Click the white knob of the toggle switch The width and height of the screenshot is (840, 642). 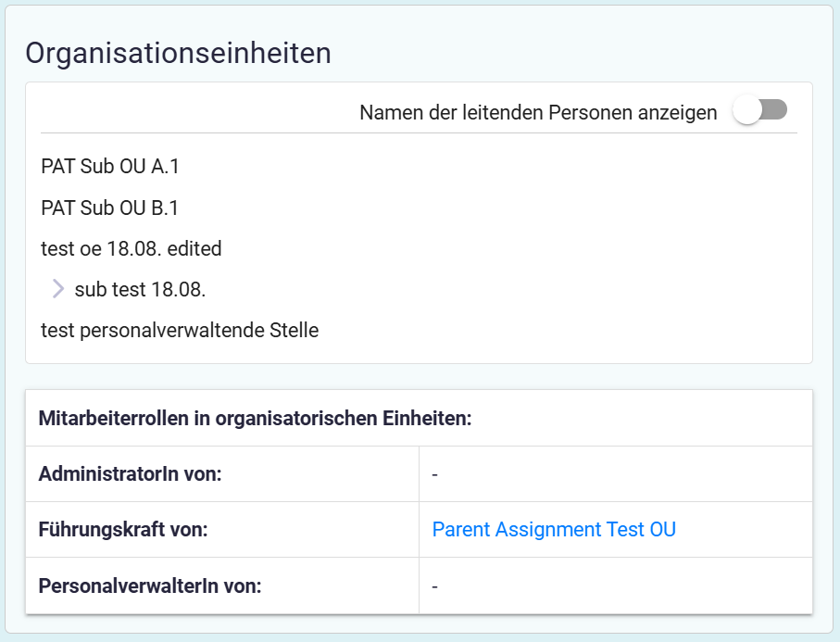coord(746,111)
